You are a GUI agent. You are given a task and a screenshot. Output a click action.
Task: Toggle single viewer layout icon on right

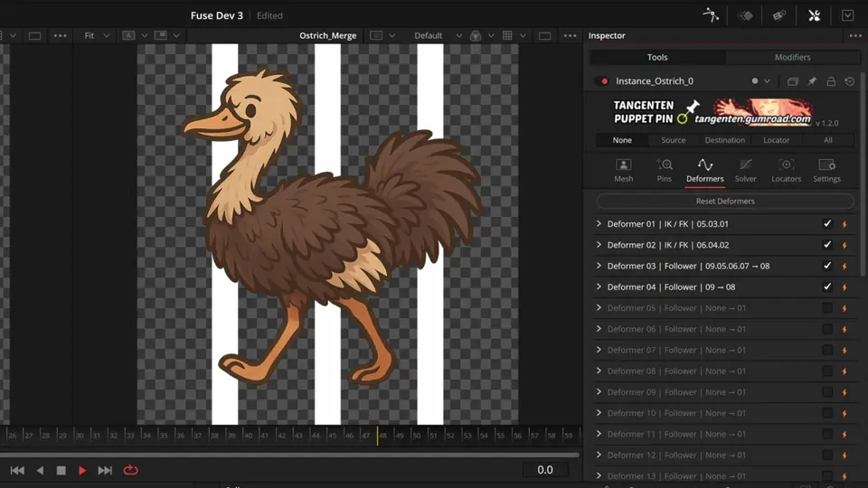coord(544,35)
